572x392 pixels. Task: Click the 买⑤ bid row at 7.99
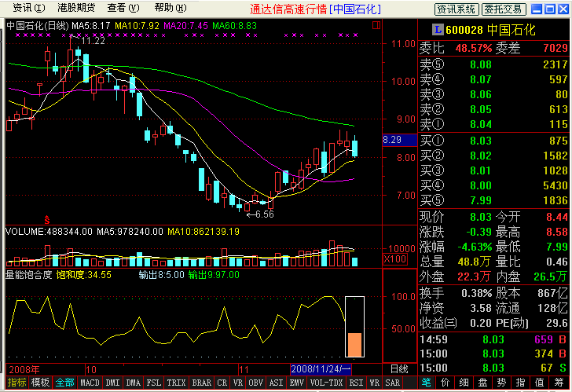tap(493, 200)
